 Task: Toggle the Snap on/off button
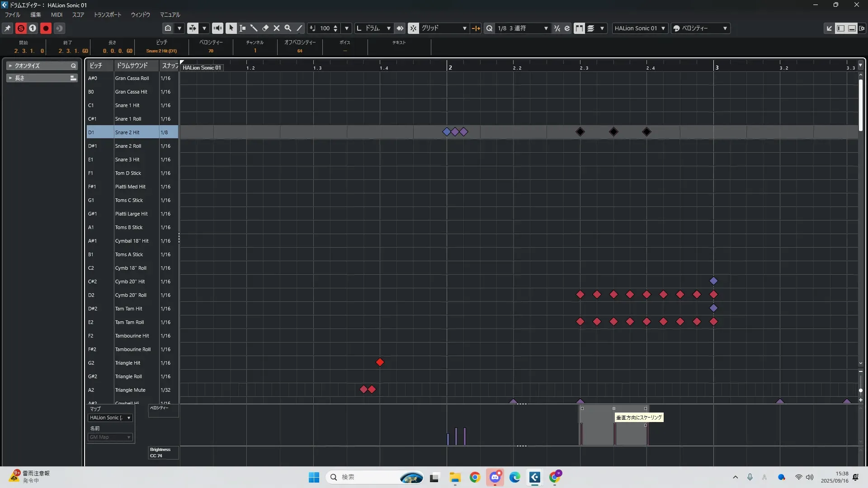pos(413,28)
